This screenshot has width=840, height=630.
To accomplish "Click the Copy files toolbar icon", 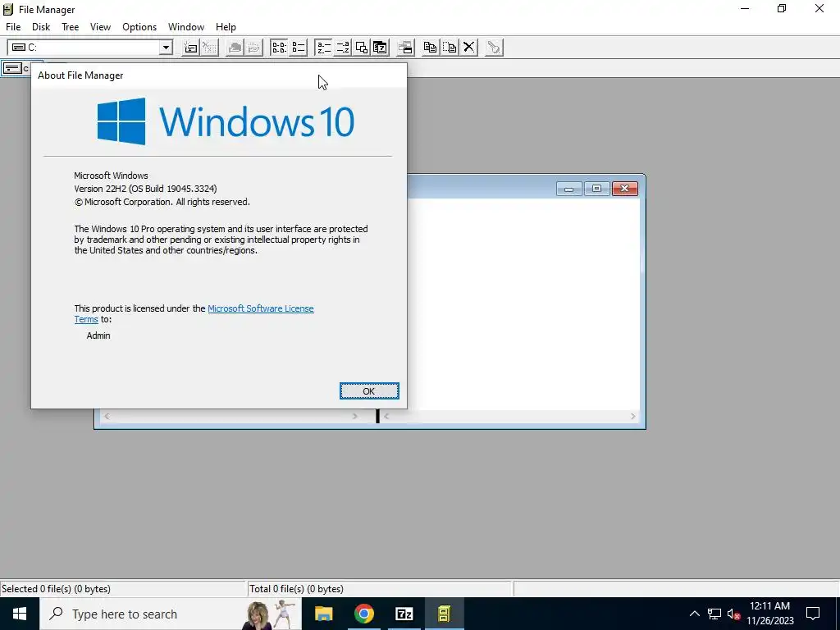I will tap(430, 47).
